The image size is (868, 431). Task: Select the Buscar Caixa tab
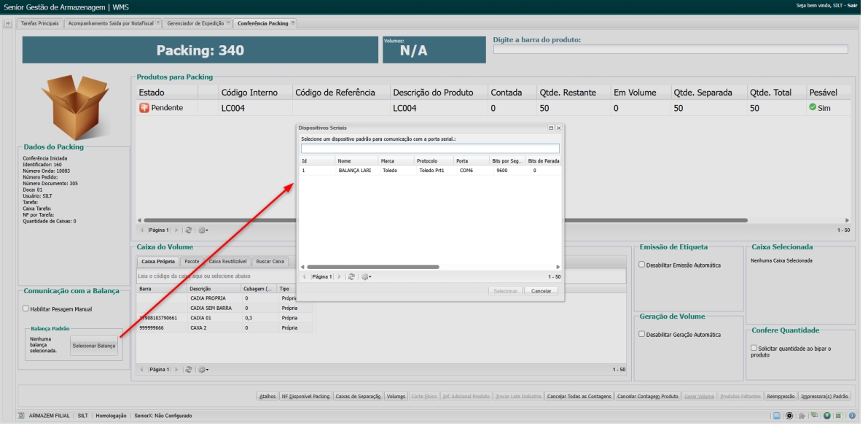pyautogui.click(x=270, y=262)
